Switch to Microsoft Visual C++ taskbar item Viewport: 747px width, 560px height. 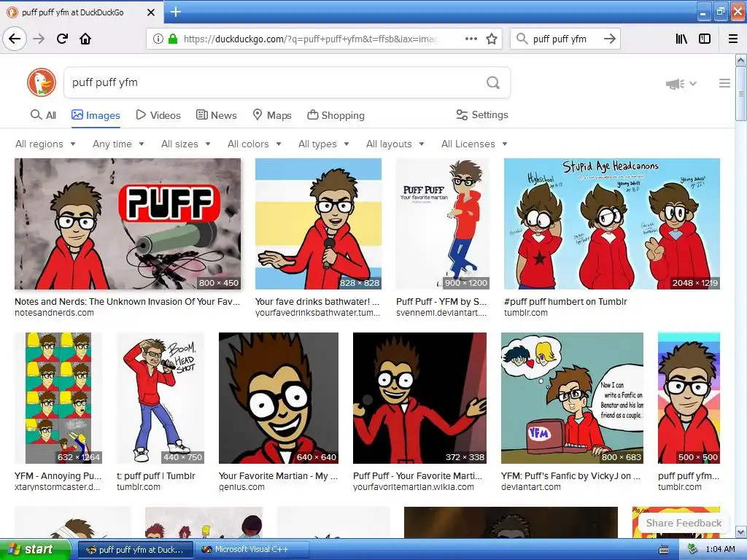[251, 550]
